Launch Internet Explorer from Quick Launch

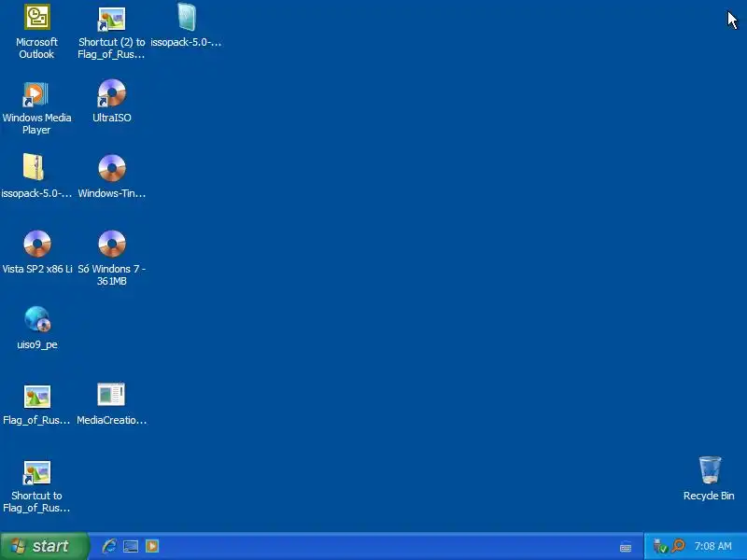[109, 546]
